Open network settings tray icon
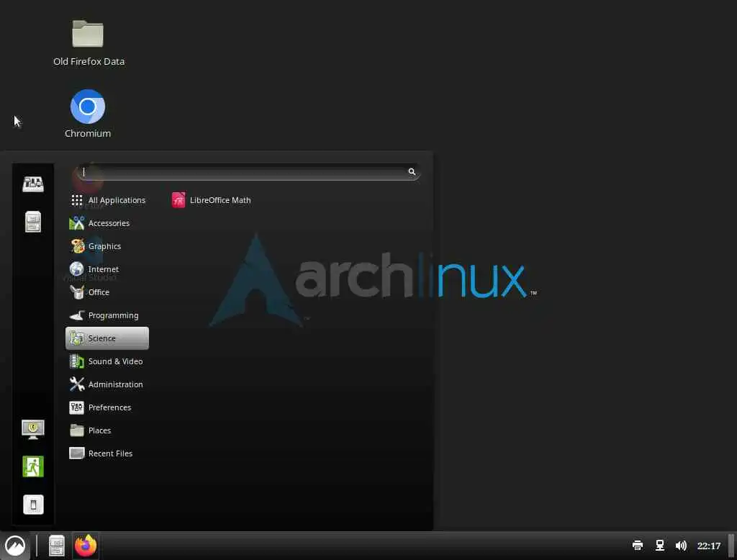 pos(660,546)
